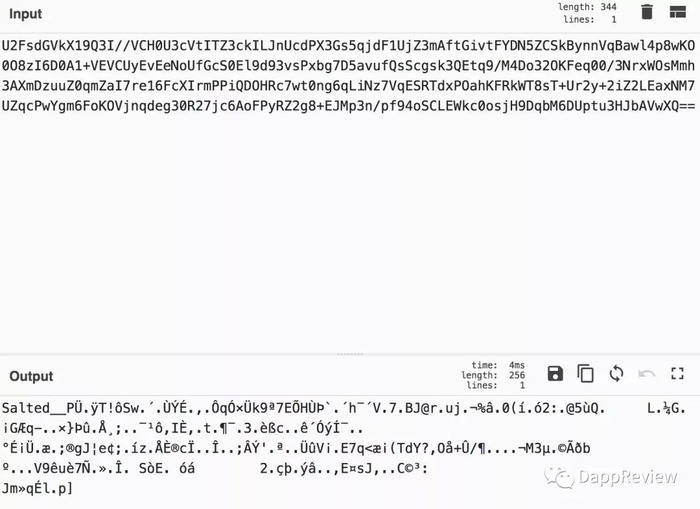Click the trailing == at the input end

click(687, 106)
